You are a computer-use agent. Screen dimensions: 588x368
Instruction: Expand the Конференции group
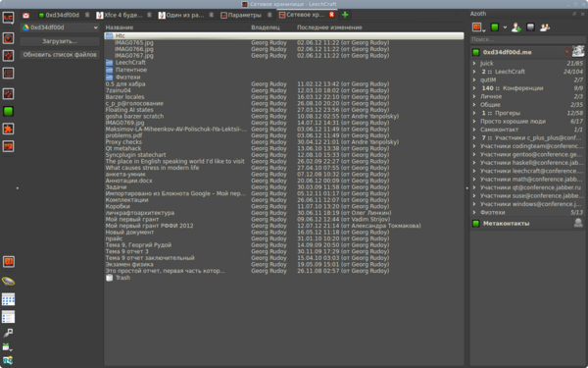point(474,88)
